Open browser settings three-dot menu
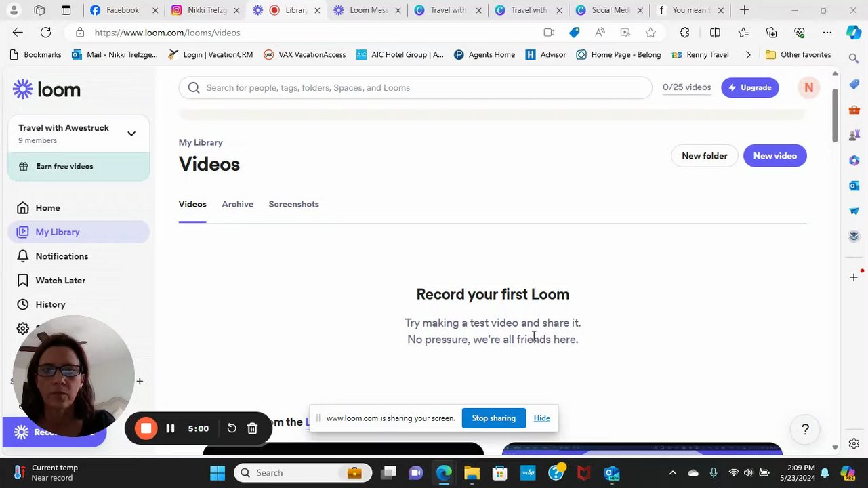Viewport: 868px width, 488px height. pos(827,33)
